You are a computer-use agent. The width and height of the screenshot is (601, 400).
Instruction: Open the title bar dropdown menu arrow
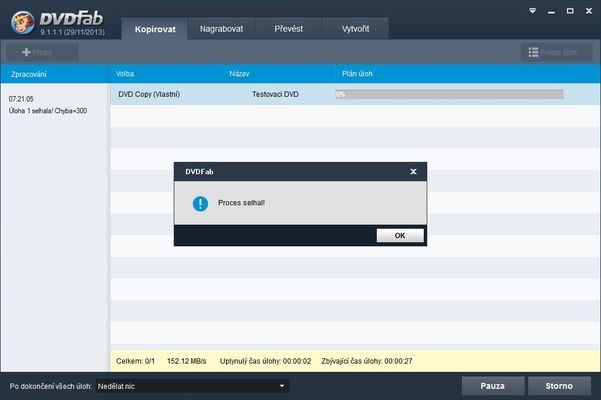pos(532,11)
